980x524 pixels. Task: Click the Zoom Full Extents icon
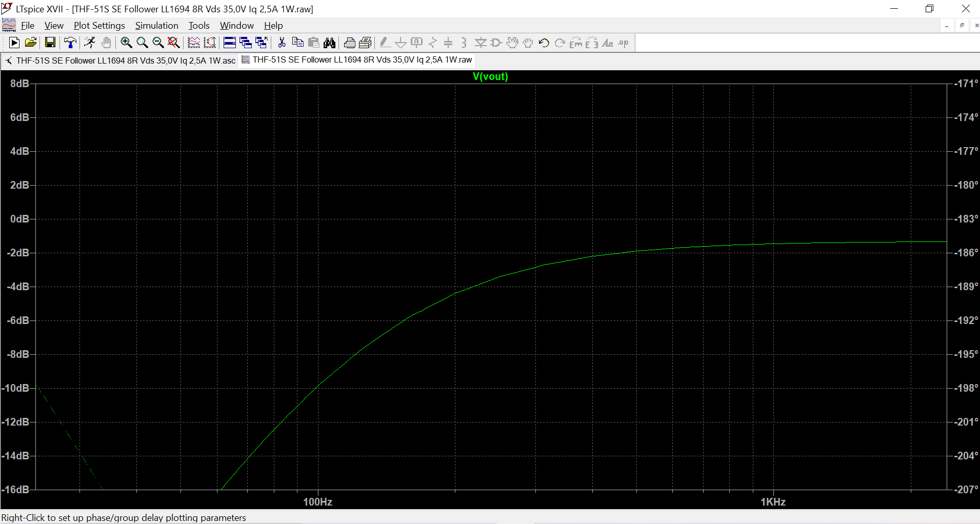[x=174, y=43]
